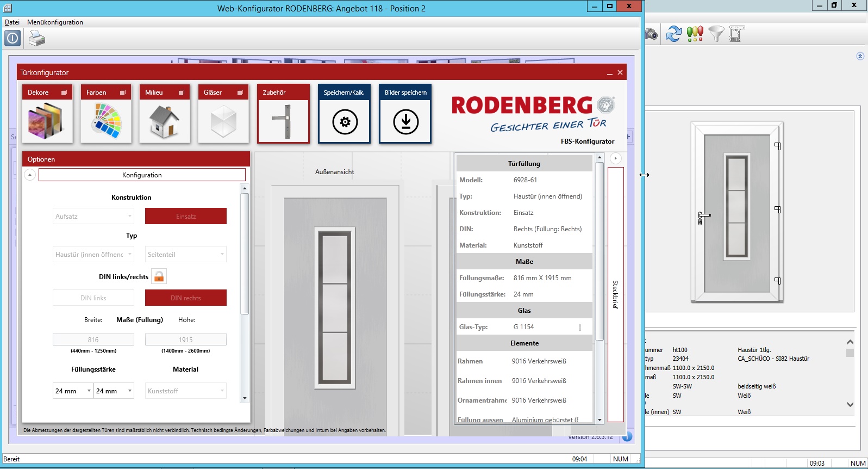Click the Rahmen color 9016 Verkehrsweiß
The image size is (868, 469).
point(539,361)
